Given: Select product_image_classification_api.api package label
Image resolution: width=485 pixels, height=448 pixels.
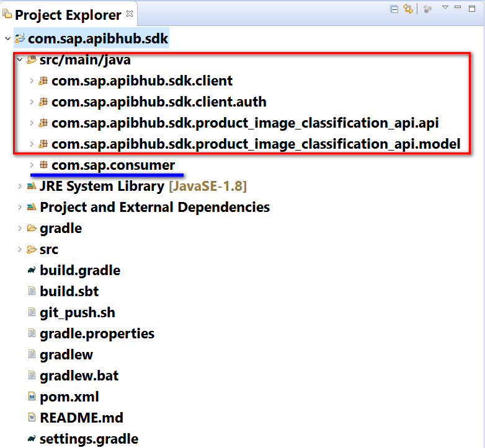Looking at the screenshot, I should (245, 123).
